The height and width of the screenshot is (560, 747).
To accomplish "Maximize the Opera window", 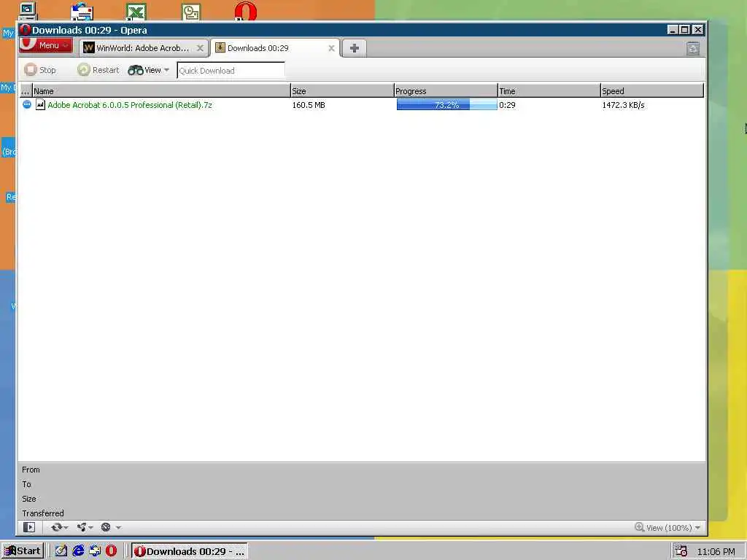I will 684,29.
